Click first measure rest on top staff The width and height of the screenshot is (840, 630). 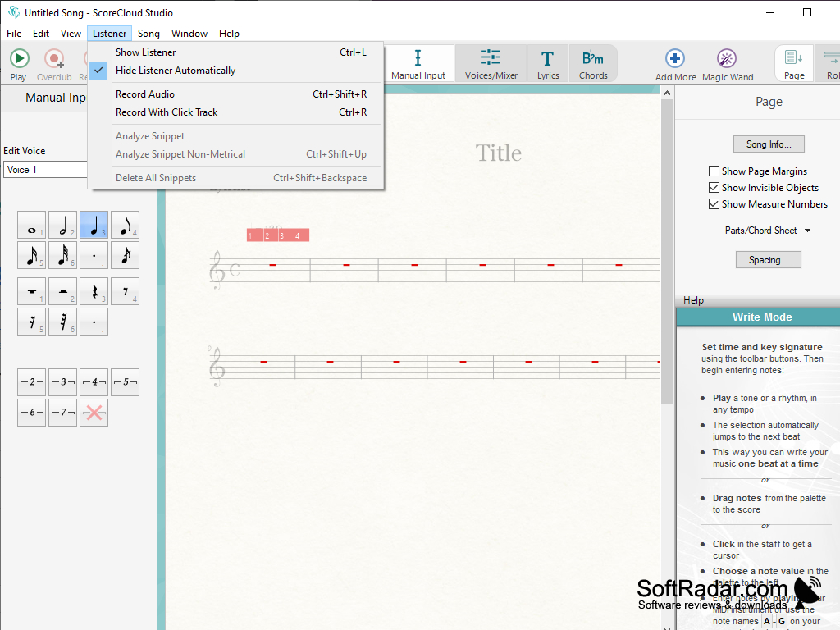point(272,265)
